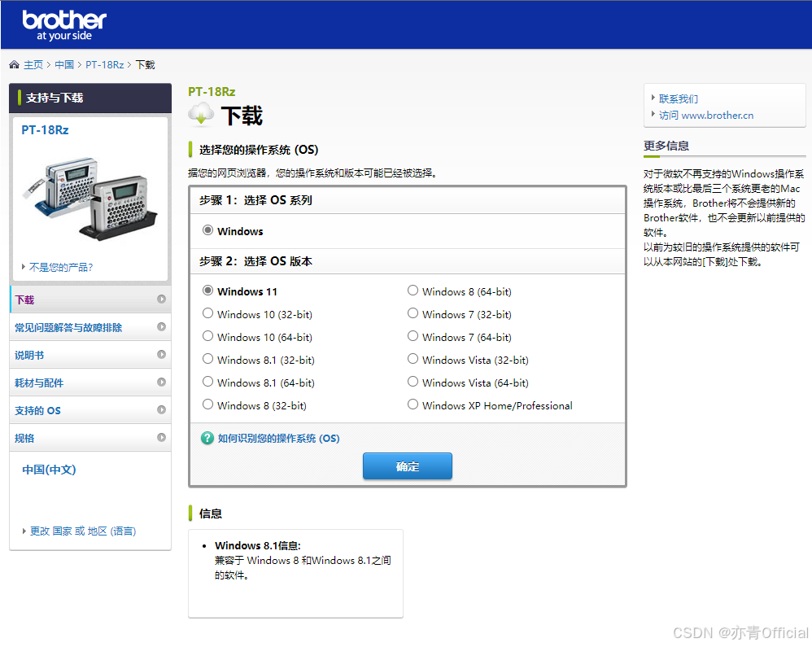The image size is (812, 647).
Task: Click the blue 确定 button
Action: click(408, 466)
